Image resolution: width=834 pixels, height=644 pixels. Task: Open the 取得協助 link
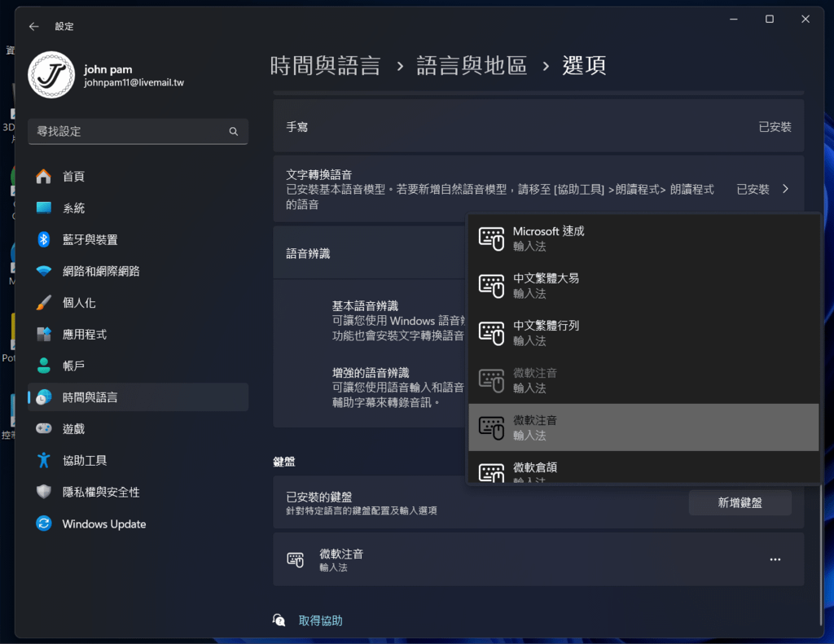(x=320, y=620)
